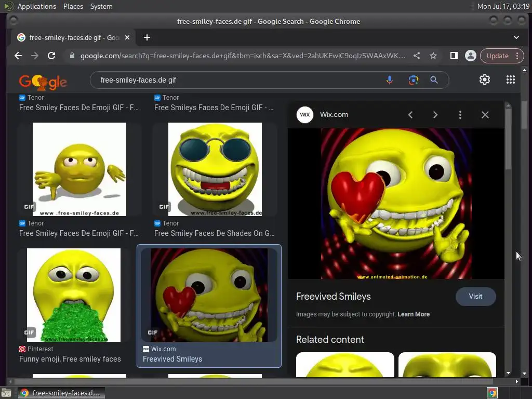Viewport: 532px width, 399px height.
Task: Go back to the previous page
Action: [18, 56]
